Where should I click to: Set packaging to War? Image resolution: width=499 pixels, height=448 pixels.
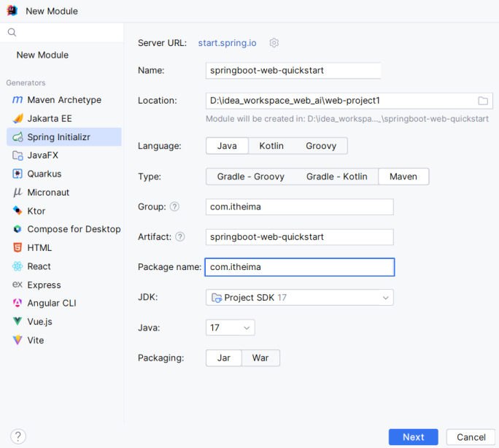(x=260, y=358)
